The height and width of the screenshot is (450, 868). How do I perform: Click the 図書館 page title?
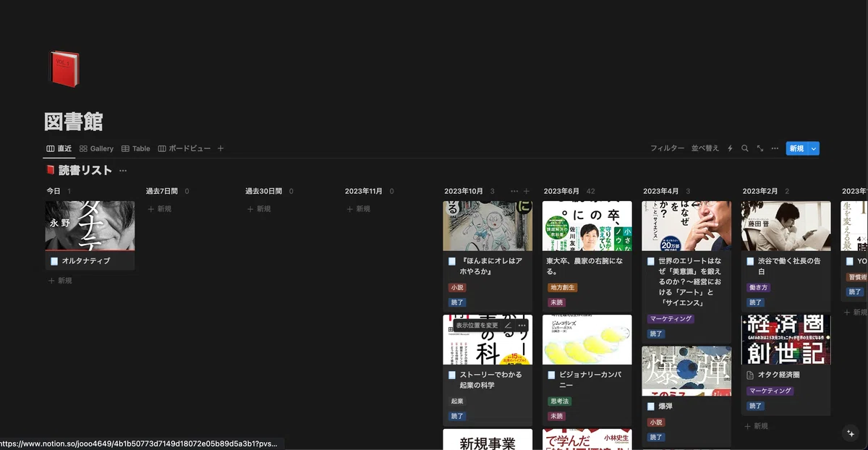(x=73, y=121)
